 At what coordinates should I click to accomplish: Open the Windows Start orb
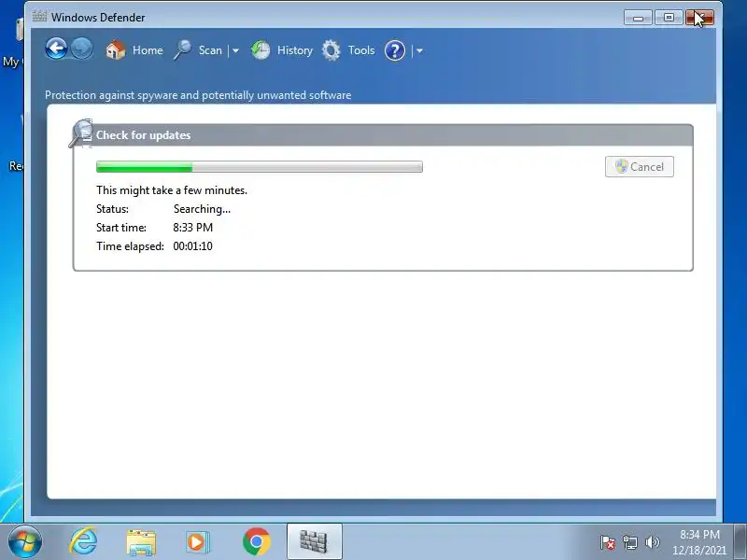point(25,541)
